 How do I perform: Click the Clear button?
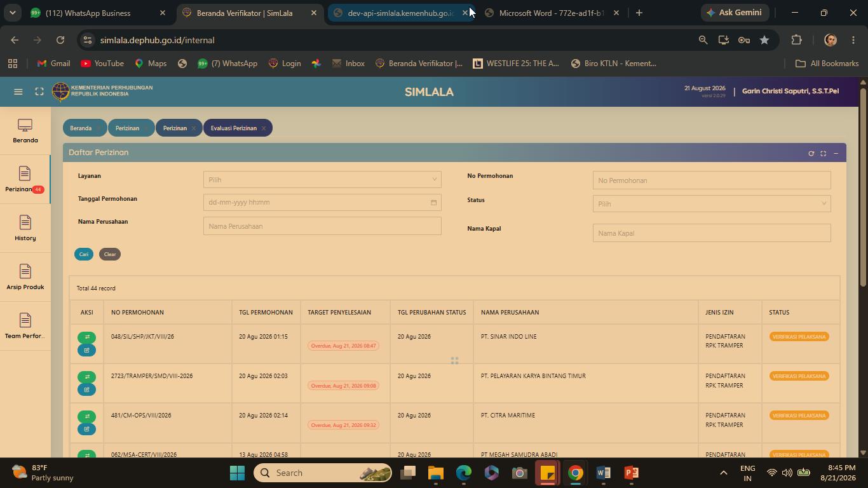110,254
